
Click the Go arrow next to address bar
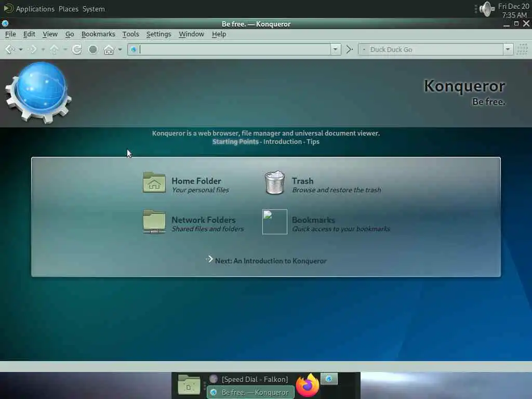click(350, 49)
